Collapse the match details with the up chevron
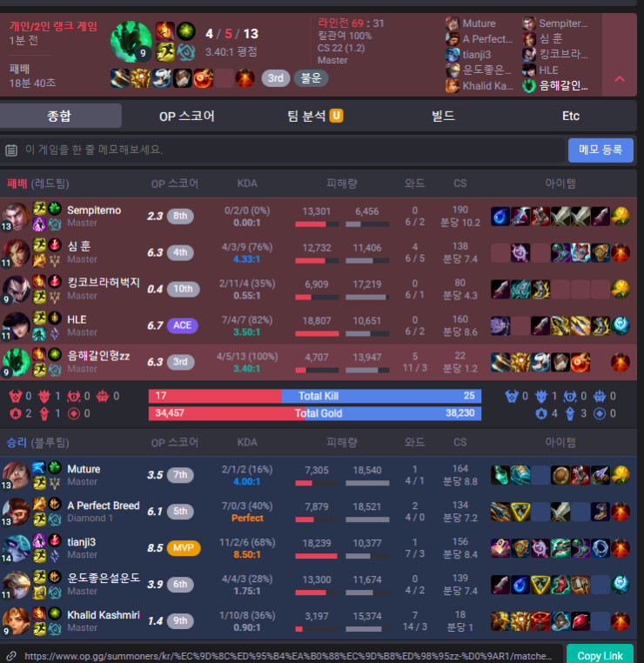This screenshot has width=644, height=663. coord(620,78)
